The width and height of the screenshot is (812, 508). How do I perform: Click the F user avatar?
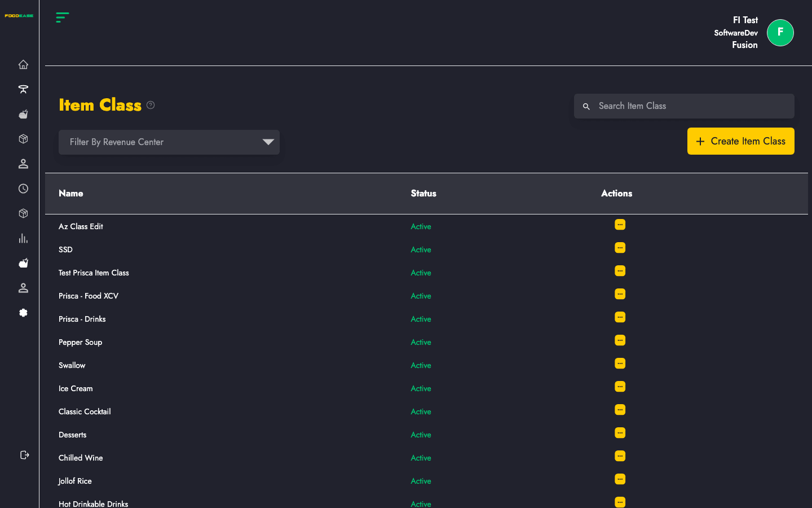tap(780, 33)
